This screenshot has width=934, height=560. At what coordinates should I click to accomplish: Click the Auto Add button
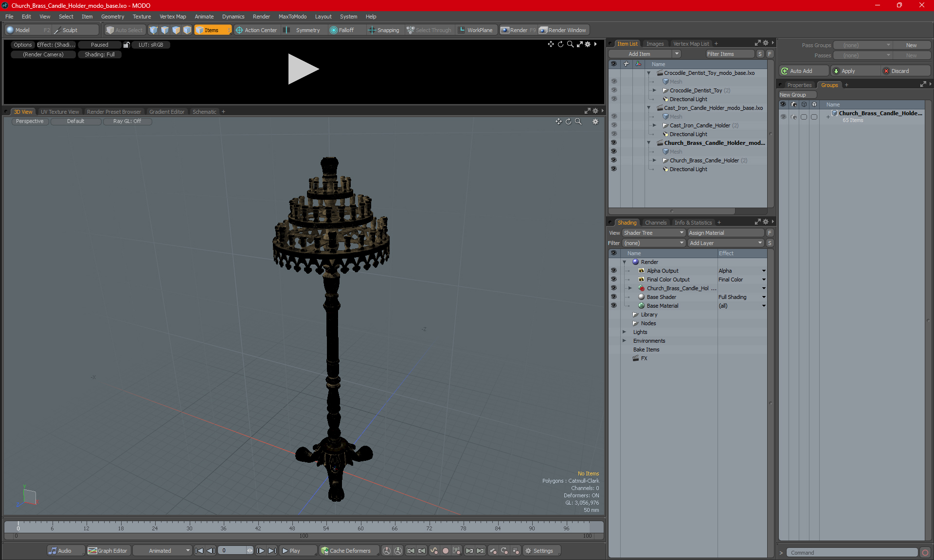pyautogui.click(x=804, y=71)
